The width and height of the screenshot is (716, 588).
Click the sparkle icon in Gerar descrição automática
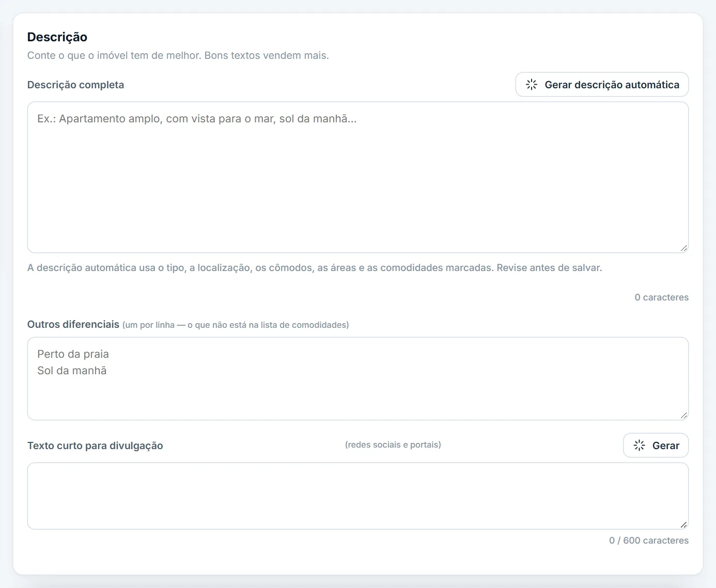coord(532,85)
